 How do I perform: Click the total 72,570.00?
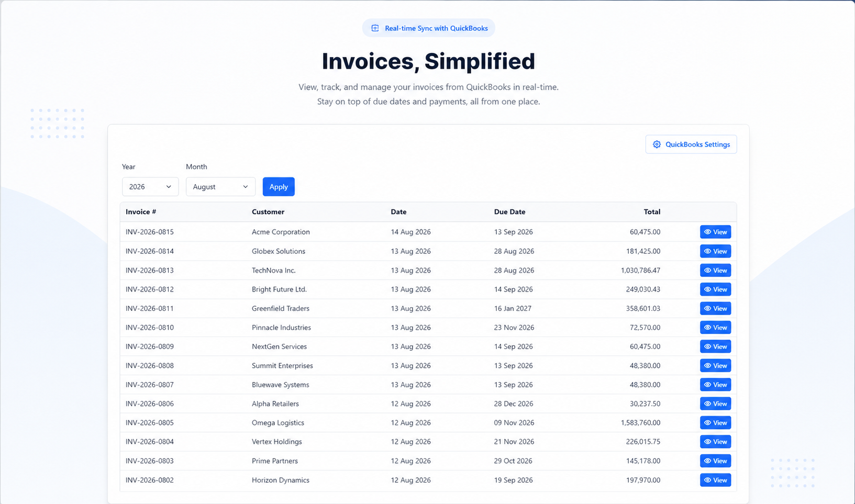click(645, 328)
